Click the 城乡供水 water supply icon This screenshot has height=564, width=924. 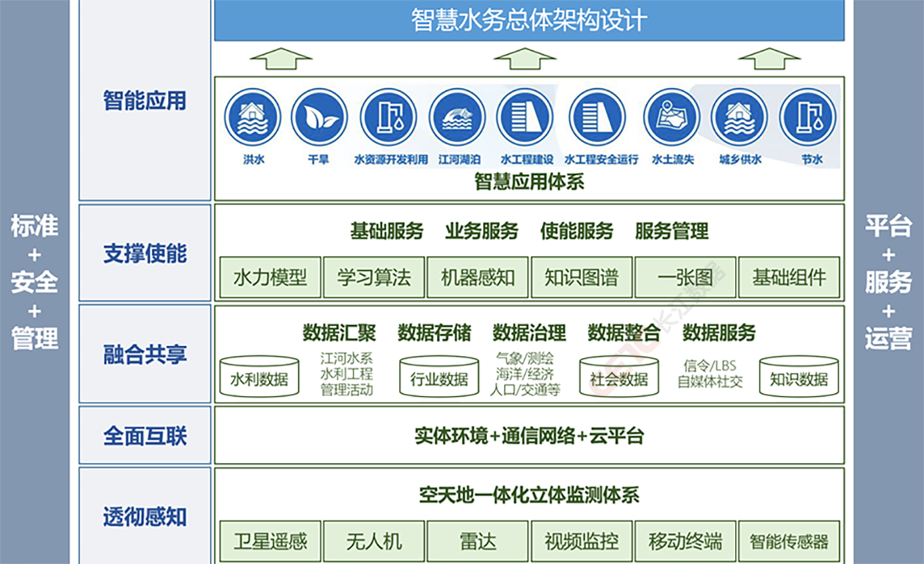739,117
